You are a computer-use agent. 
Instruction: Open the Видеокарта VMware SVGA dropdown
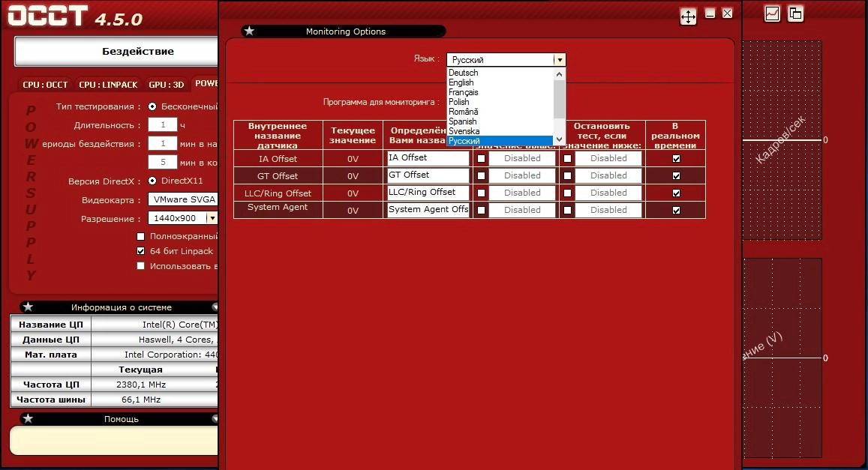(183, 199)
